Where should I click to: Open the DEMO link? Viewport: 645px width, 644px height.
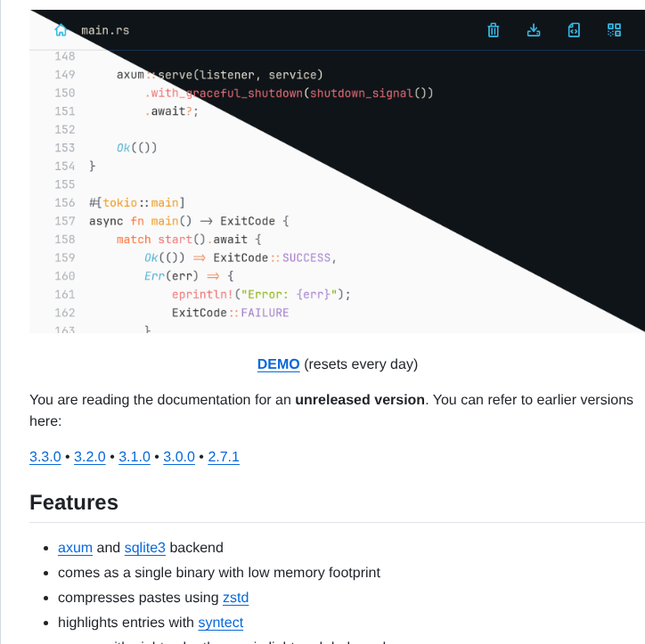(278, 364)
